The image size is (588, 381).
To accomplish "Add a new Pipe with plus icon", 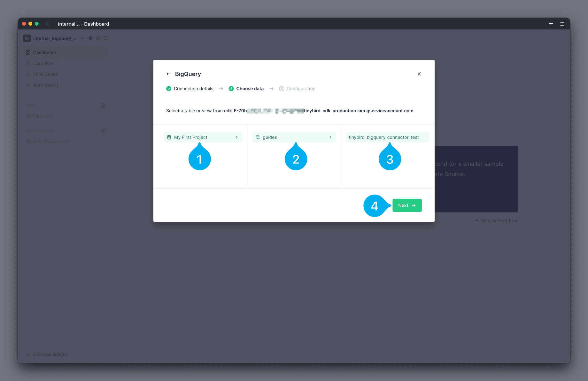I will [103, 106].
